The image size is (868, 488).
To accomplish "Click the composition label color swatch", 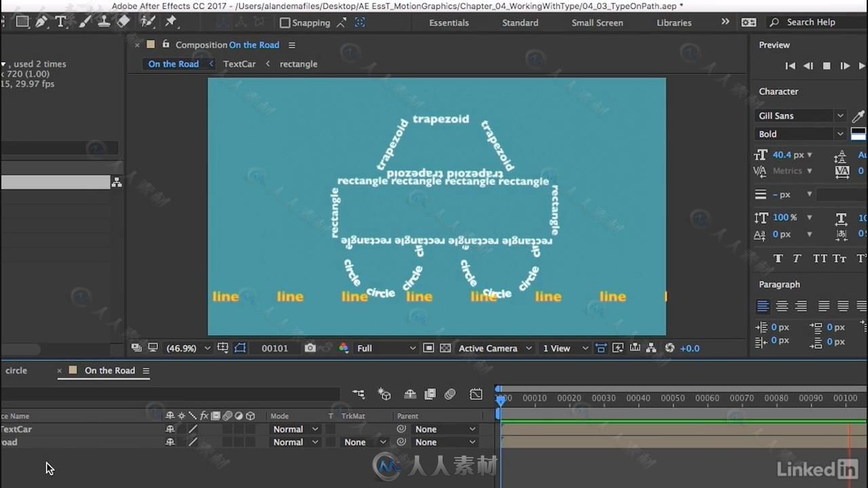I will click(x=151, y=45).
